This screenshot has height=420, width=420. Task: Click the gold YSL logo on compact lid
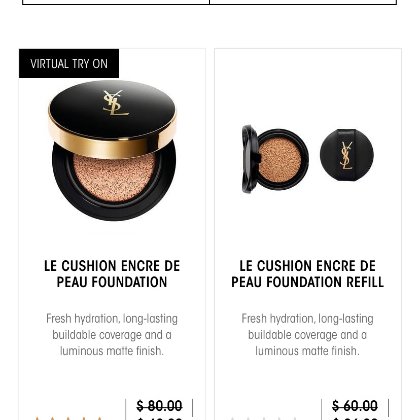tap(115, 103)
